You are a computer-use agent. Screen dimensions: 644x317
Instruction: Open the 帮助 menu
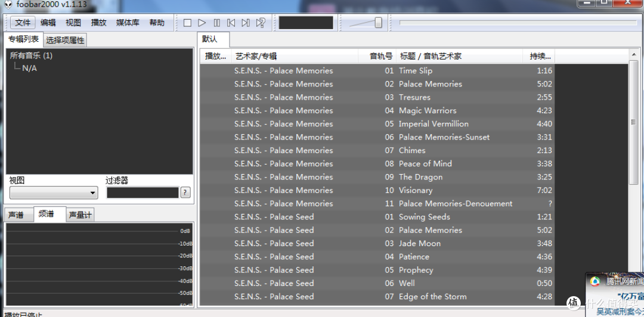[x=157, y=23]
